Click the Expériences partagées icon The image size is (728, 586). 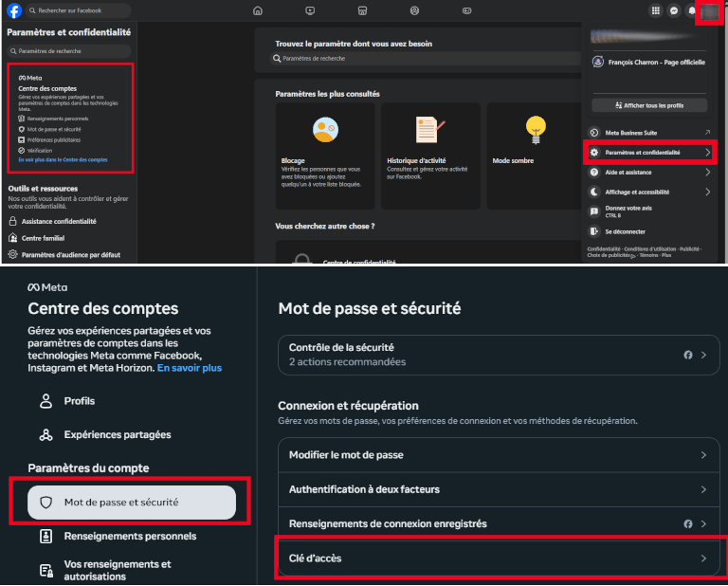coord(45,434)
